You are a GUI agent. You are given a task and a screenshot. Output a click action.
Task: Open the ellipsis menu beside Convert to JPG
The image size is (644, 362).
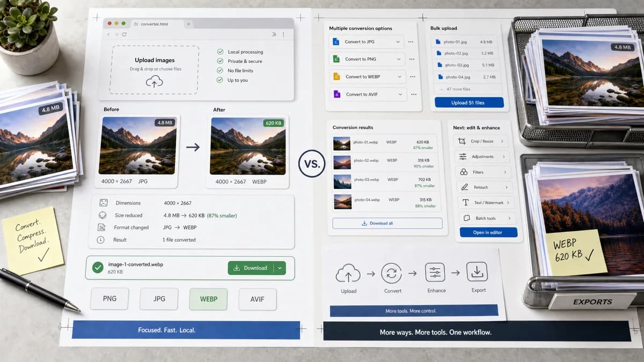coord(411,42)
